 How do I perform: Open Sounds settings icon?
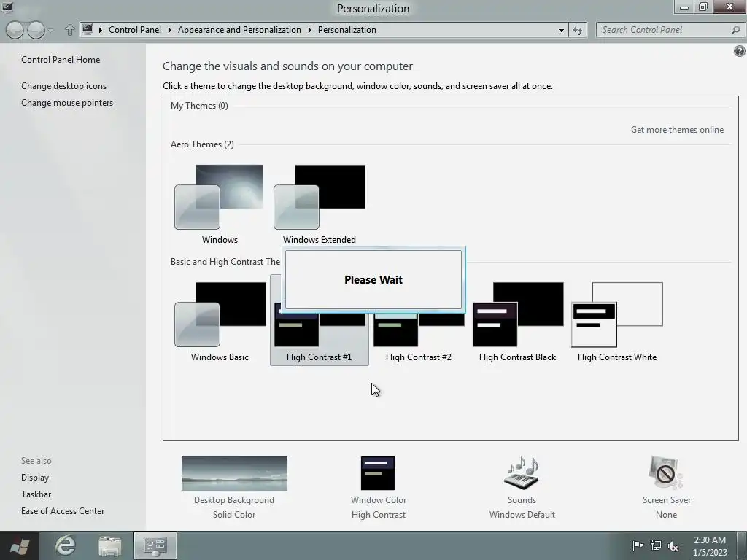tap(522, 472)
